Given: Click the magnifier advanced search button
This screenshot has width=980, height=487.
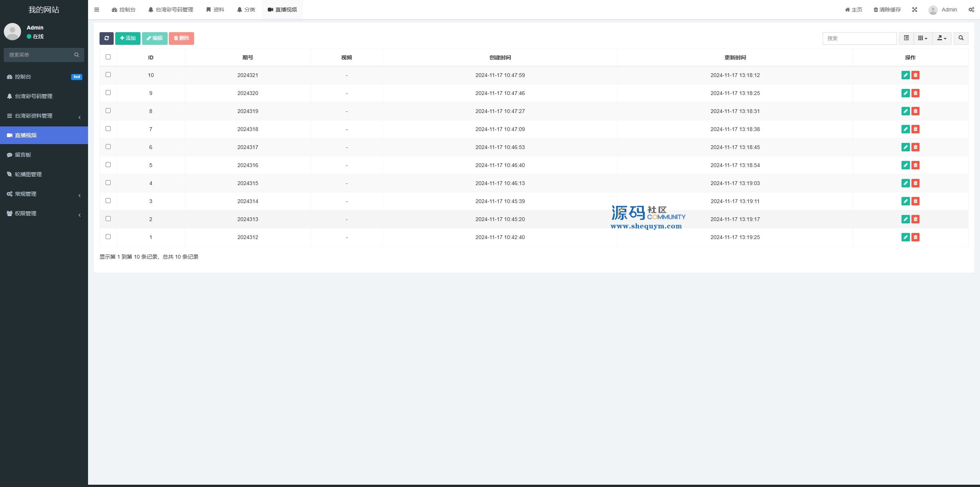Looking at the screenshot, I should point(961,38).
